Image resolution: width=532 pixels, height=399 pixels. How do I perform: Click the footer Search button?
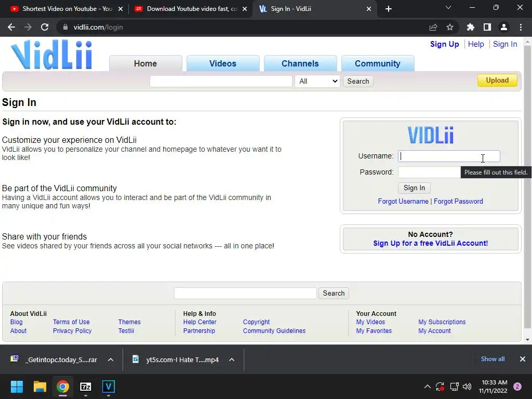click(x=334, y=293)
